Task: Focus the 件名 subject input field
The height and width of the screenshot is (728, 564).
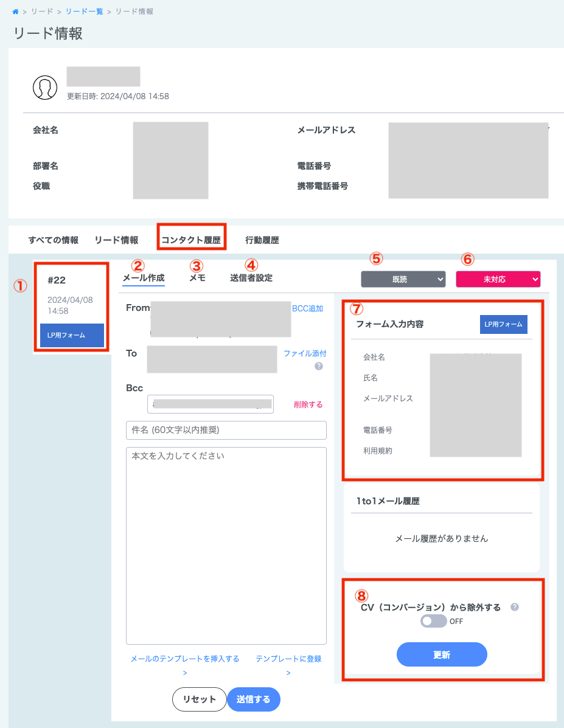Action: point(226,430)
